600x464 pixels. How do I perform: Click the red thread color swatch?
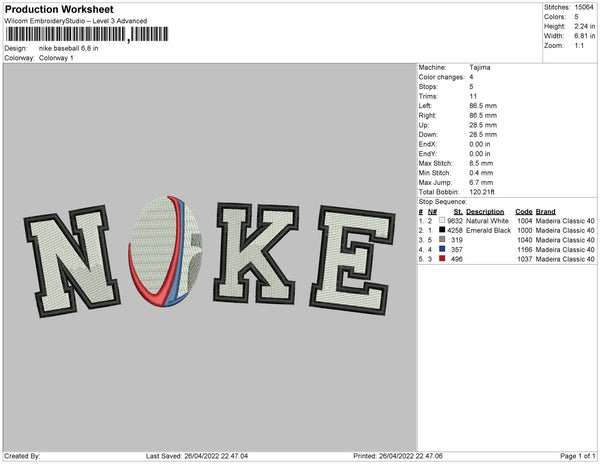pos(442,259)
